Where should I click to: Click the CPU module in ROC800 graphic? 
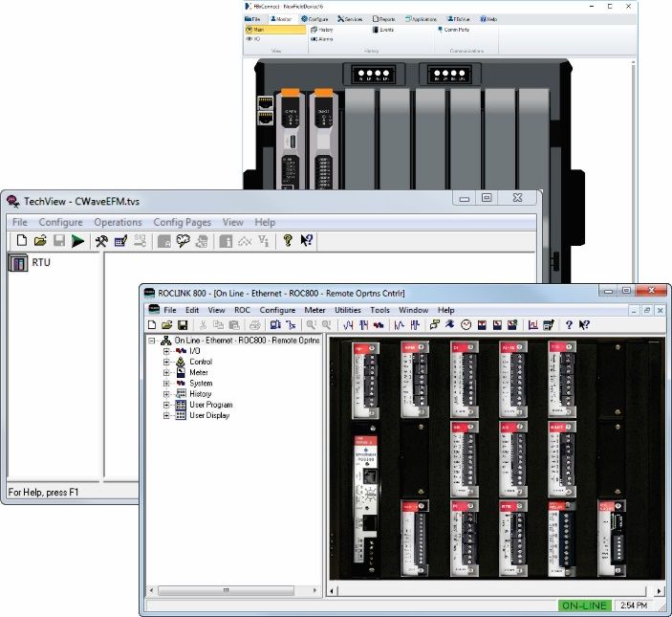click(365, 500)
